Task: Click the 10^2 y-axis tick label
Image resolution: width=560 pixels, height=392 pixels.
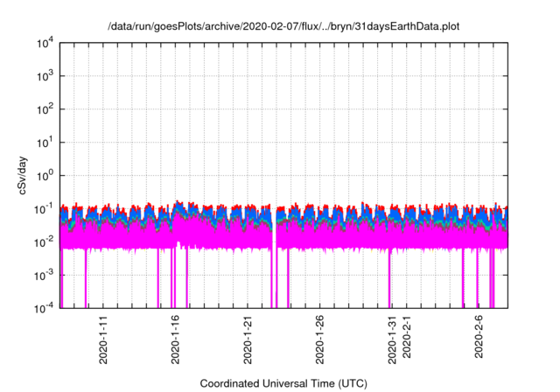Action: click(45, 109)
